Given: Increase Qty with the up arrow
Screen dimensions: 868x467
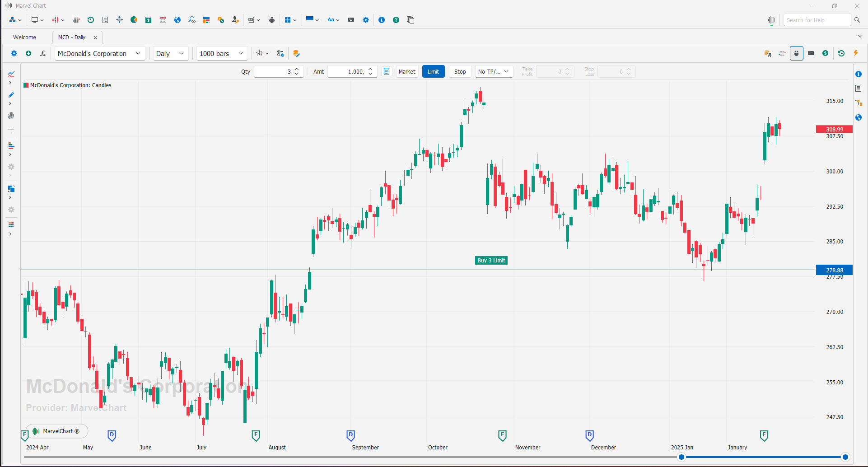Looking at the screenshot, I should [x=297, y=69].
